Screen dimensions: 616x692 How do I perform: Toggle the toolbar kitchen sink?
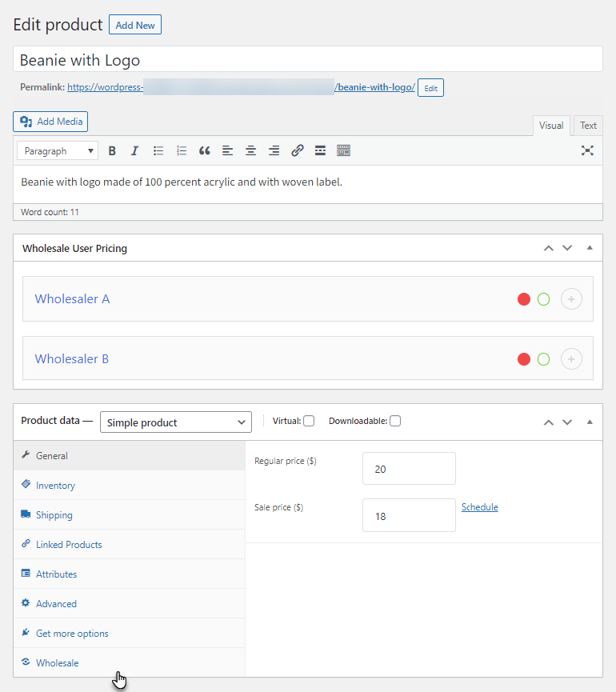[x=343, y=151]
